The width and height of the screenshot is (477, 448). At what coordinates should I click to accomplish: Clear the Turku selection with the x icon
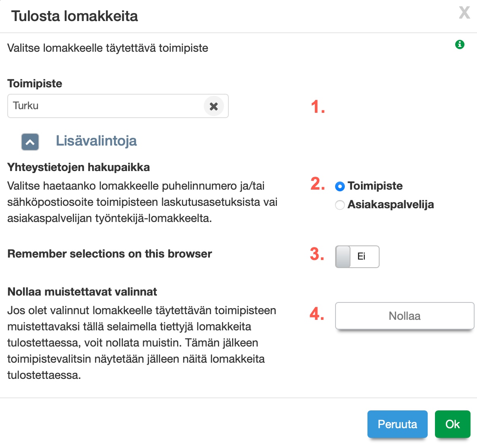(214, 106)
